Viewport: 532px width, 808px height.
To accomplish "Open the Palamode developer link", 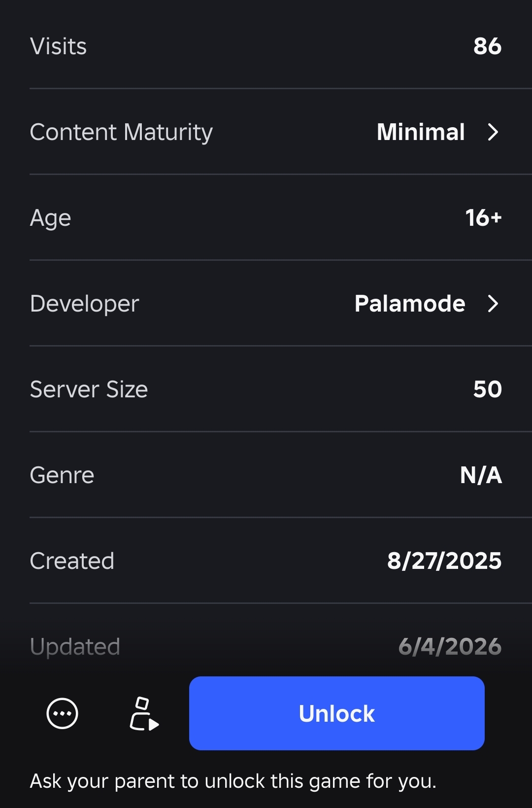I will click(410, 304).
